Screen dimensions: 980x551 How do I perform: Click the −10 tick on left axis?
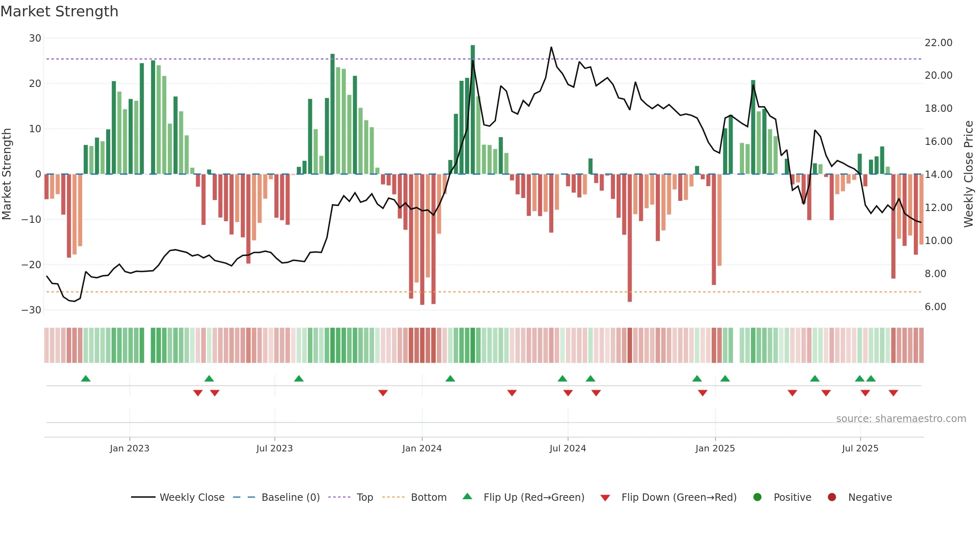(x=31, y=220)
